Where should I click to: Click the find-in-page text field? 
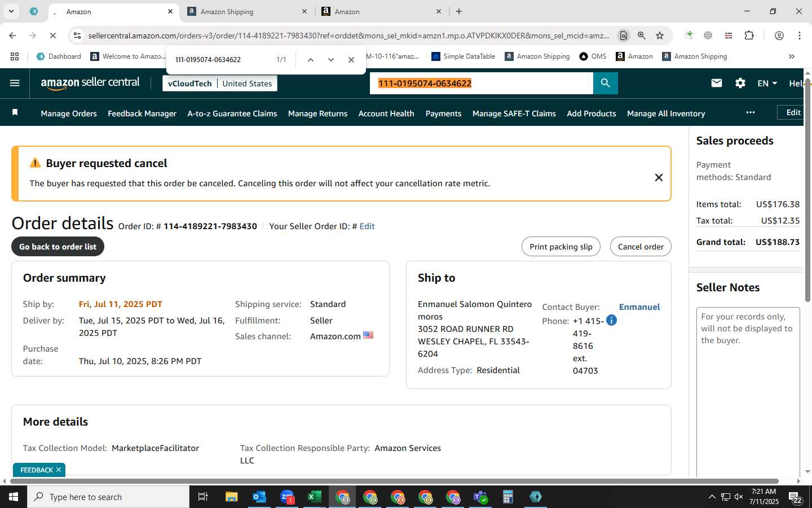pyautogui.click(x=220, y=60)
